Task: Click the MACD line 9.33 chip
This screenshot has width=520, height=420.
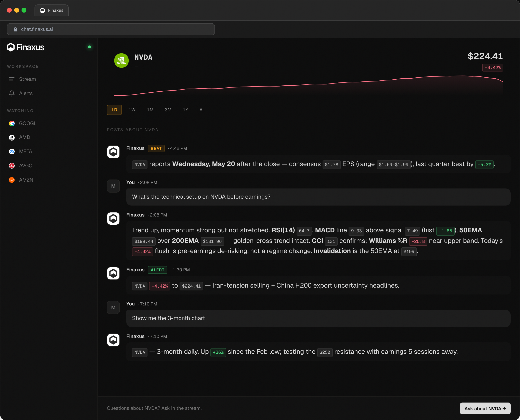Action: pyautogui.click(x=356, y=231)
